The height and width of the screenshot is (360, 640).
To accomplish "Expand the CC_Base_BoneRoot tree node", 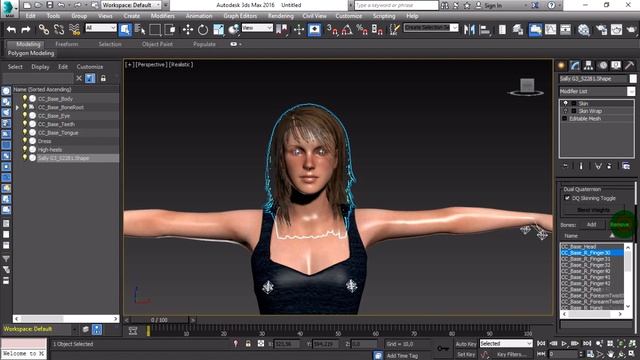I will (x=17, y=107).
